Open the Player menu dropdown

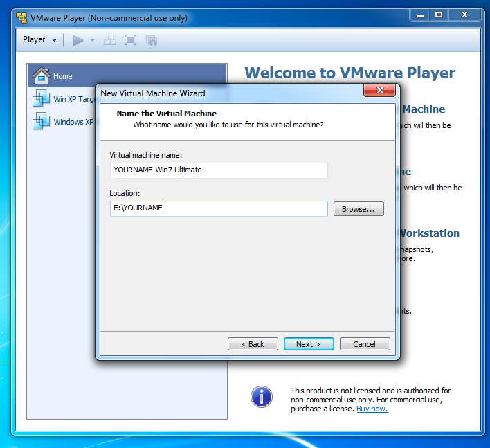pos(39,39)
